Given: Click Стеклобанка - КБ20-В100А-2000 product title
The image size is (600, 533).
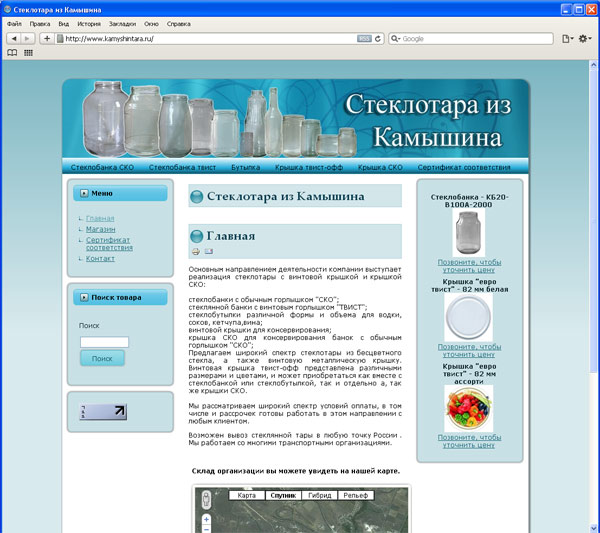Looking at the screenshot, I should [x=469, y=201].
